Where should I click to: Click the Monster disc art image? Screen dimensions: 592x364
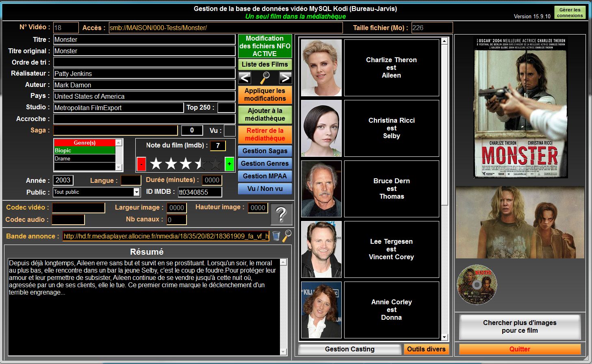(x=477, y=285)
